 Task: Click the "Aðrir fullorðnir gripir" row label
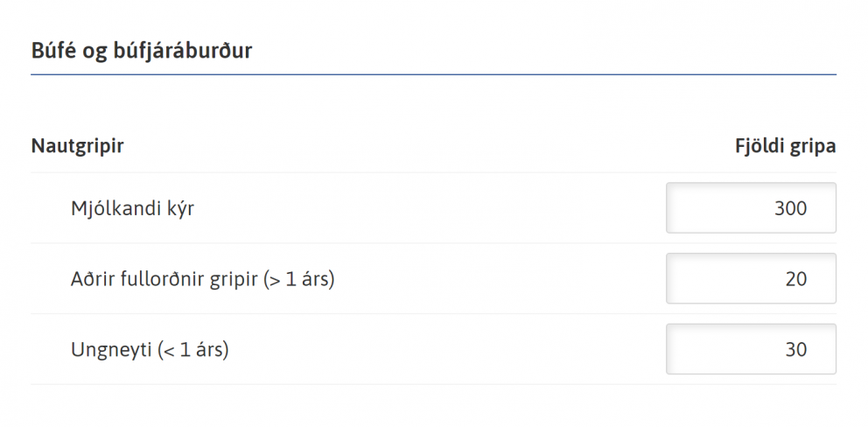164,280
